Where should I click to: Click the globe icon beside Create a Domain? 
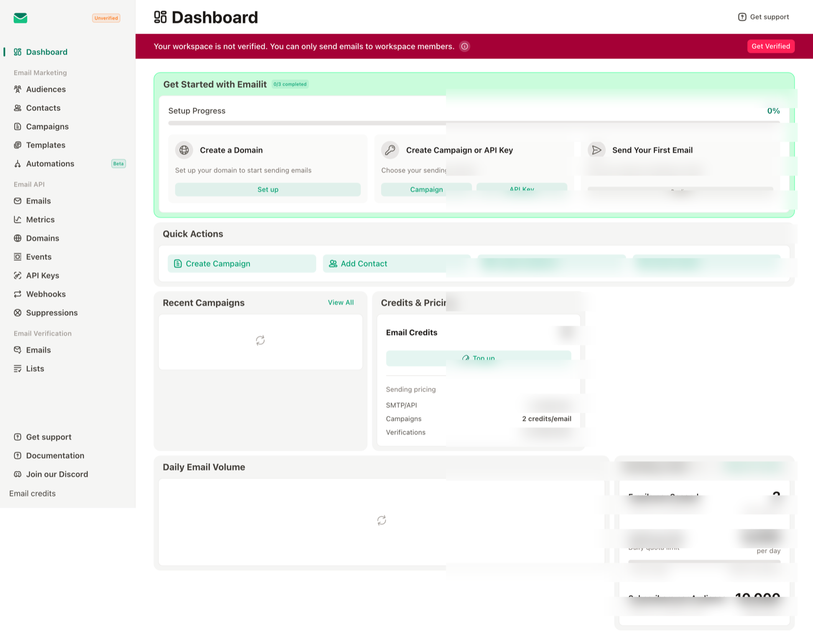184,150
